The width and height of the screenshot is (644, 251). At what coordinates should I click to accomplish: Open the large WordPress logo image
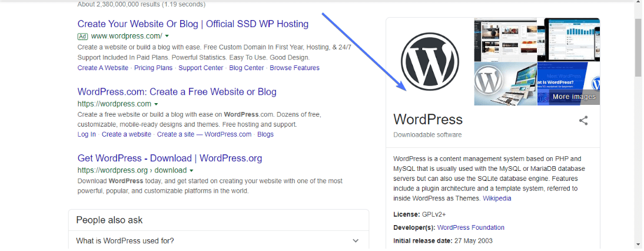(x=430, y=62)
